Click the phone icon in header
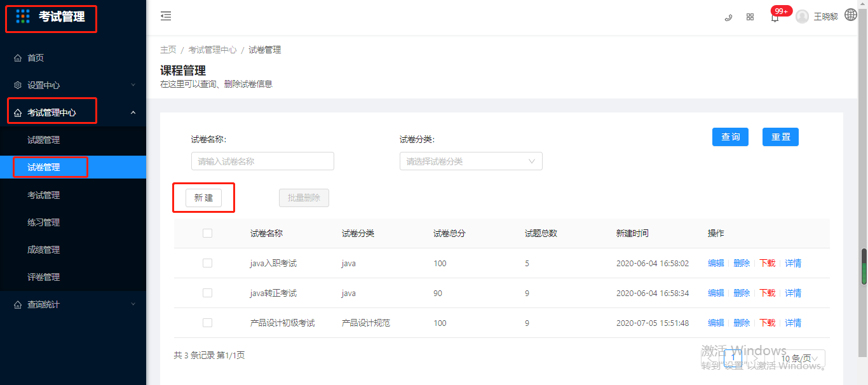Image resolution: width=868 pixels, height=385 pixels. 728,17
